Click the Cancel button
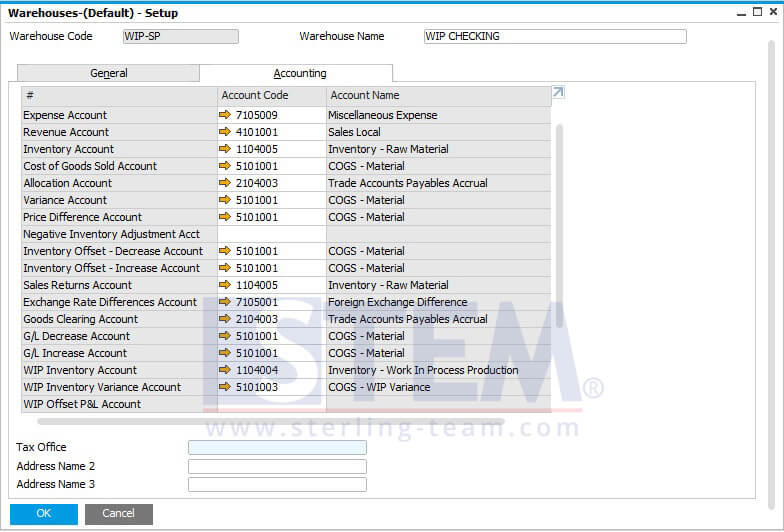Image resolution: width=784 pixels, height=532 pixels. point(118,514)
